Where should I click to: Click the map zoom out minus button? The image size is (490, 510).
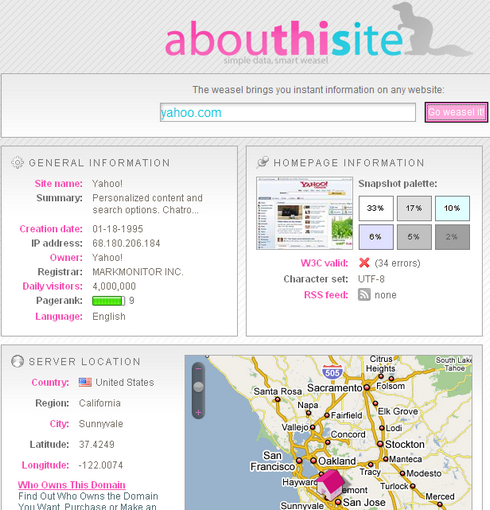pyautogui.click(x=198, y=369)
